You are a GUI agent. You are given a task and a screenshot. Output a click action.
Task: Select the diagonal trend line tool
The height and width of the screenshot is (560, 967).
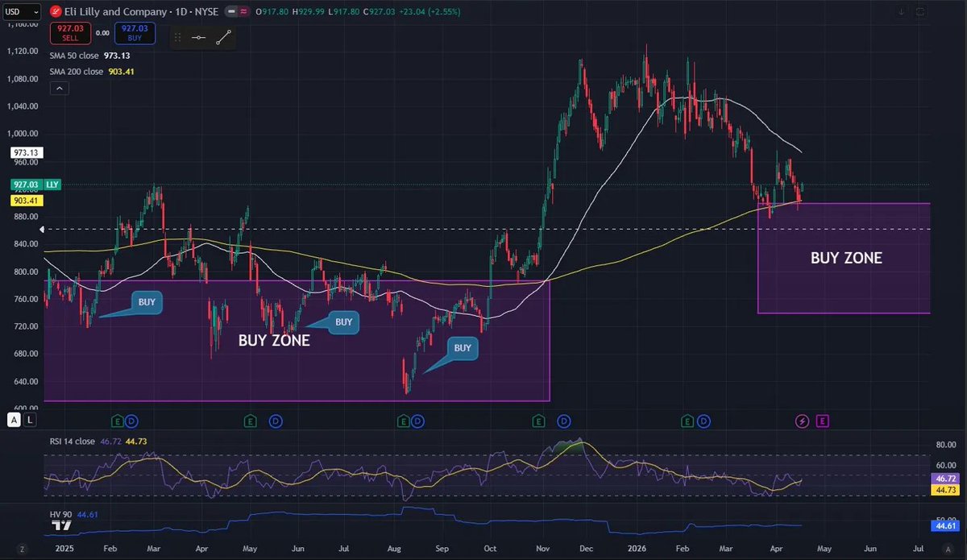(224, 37)
